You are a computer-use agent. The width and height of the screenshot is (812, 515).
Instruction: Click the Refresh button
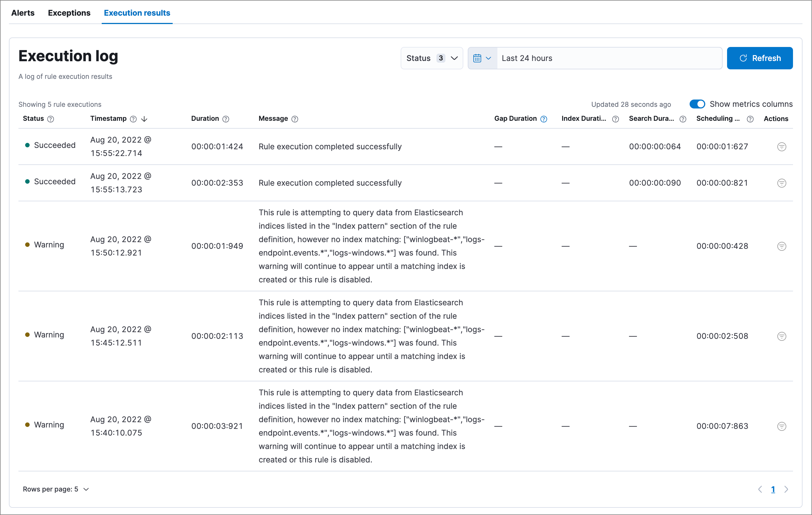click(x=760, y=58)
